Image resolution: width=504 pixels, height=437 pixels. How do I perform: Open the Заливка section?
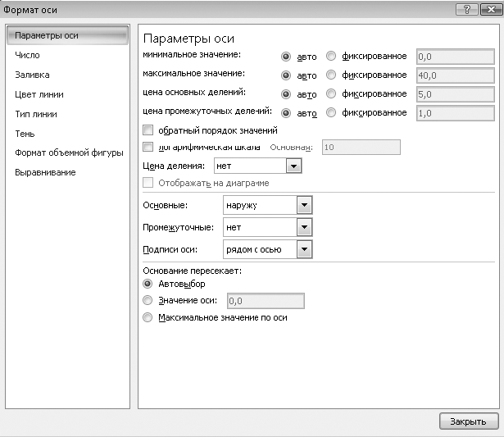click(32, 75)
